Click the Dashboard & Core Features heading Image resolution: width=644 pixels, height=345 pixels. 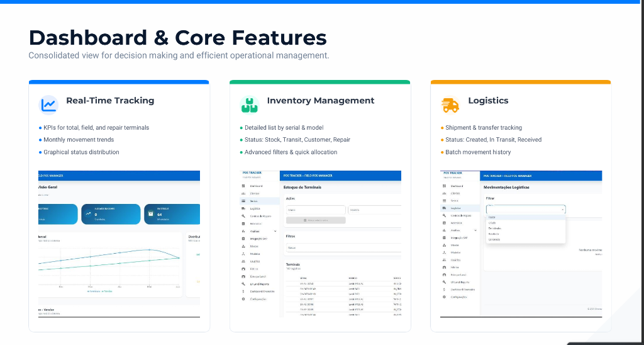[x=177, y=37]
